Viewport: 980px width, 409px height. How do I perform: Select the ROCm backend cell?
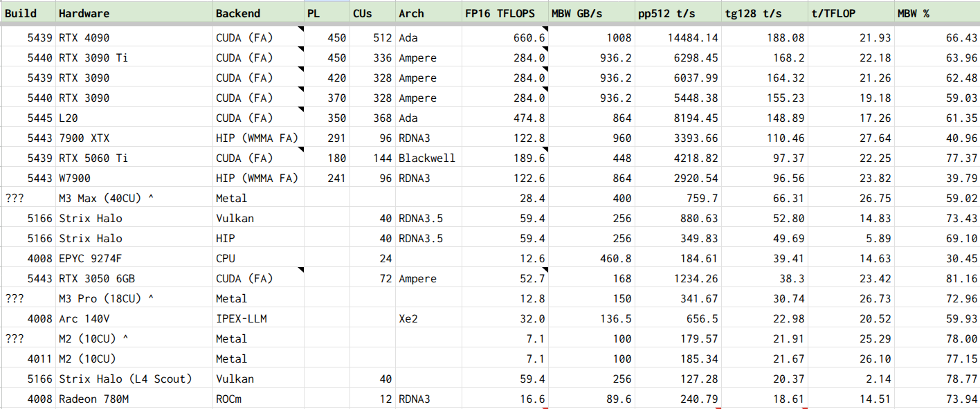258,399
